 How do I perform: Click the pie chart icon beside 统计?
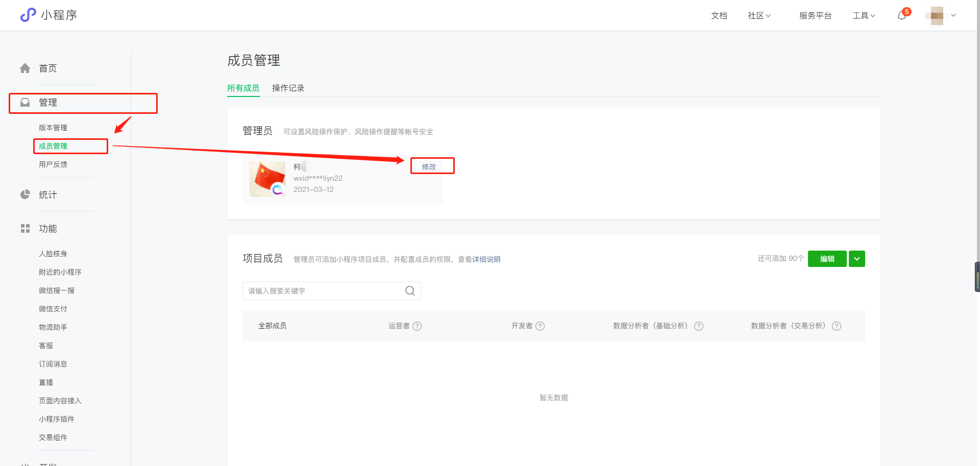point(25,194)
